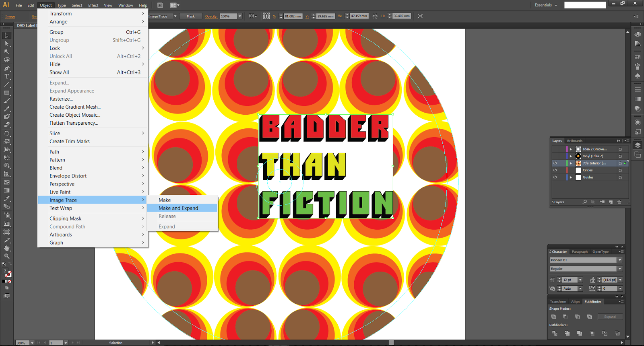Toggle visibility eye of 70's Interior layer
Image resolution: width=644 pixels, height=346 pixels.
pos(555,163)
